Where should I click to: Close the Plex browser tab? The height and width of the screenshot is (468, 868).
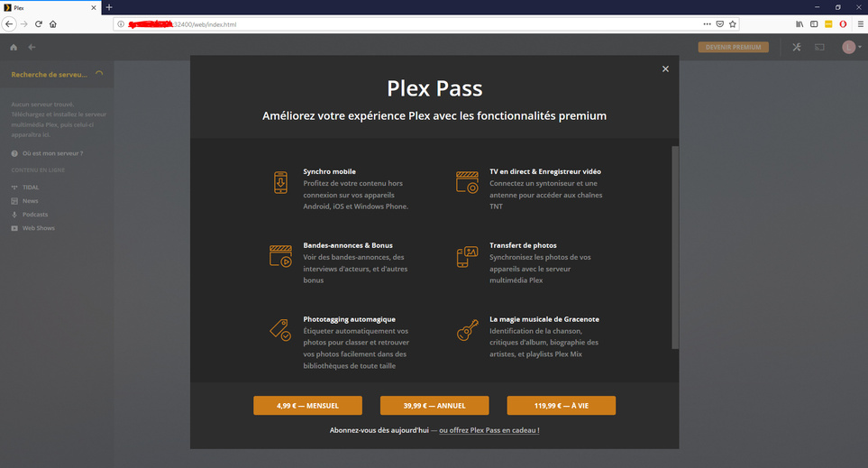pos(93,8)
